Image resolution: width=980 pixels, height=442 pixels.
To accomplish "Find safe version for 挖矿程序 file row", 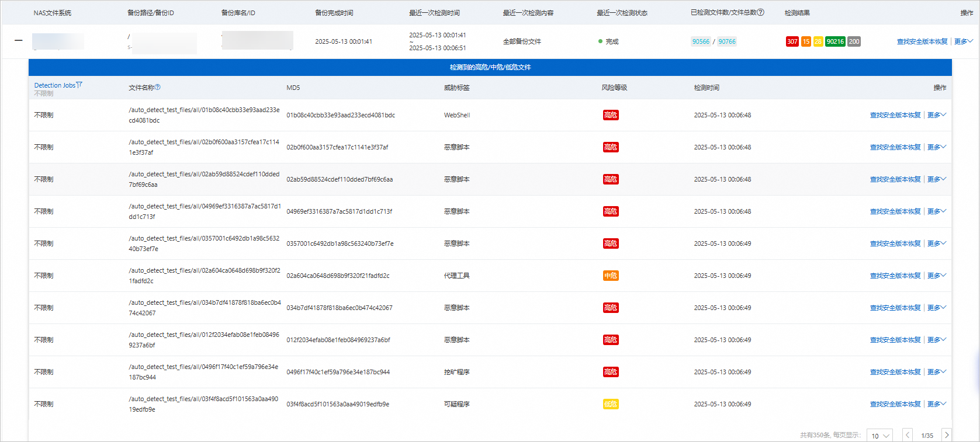I will click(x=895, y=372).
